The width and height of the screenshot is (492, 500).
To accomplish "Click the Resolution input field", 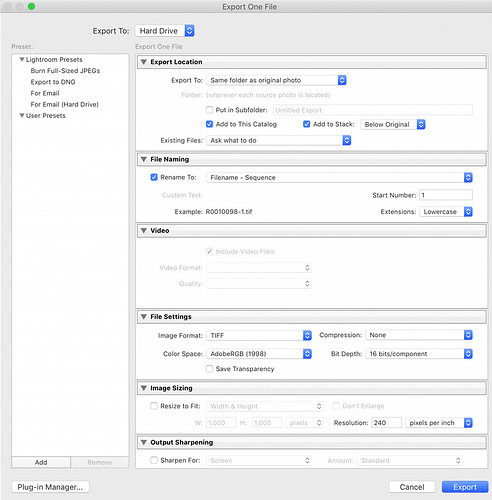I will click(x=387, y=423).
